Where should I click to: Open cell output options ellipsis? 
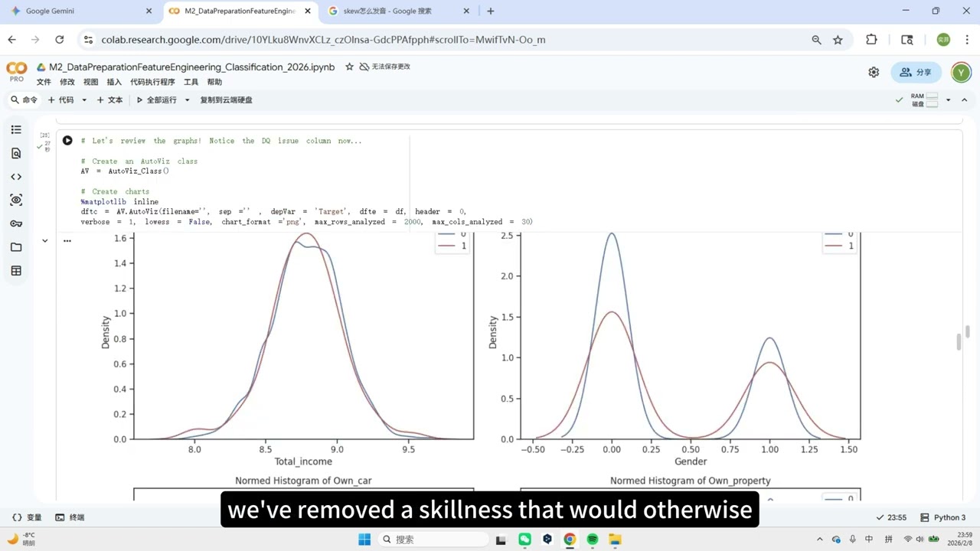pos(67,240)
